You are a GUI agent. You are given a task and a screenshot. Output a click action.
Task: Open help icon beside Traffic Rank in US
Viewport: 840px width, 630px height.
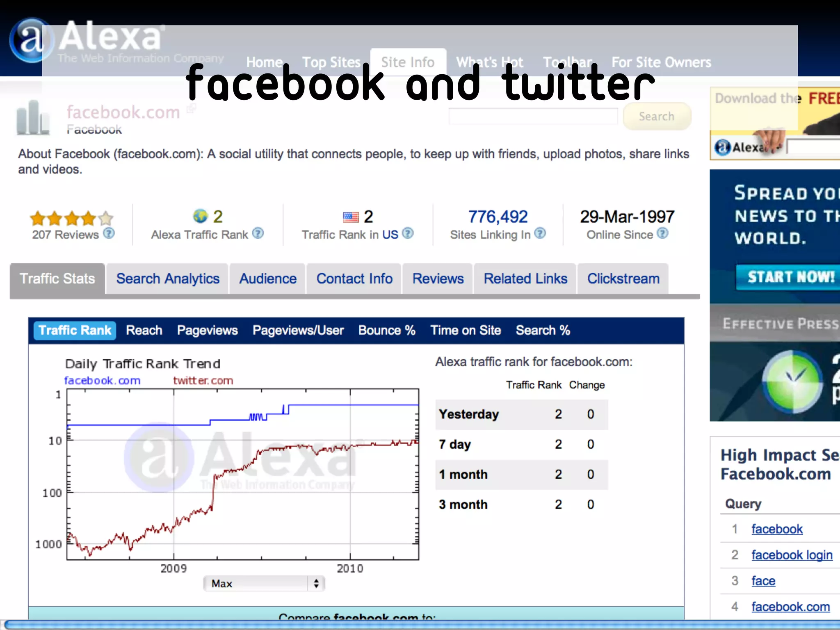(x=408, y=233)
